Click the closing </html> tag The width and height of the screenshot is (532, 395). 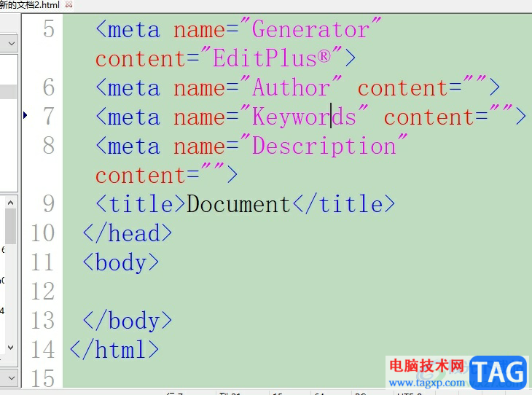coord(114,350)
